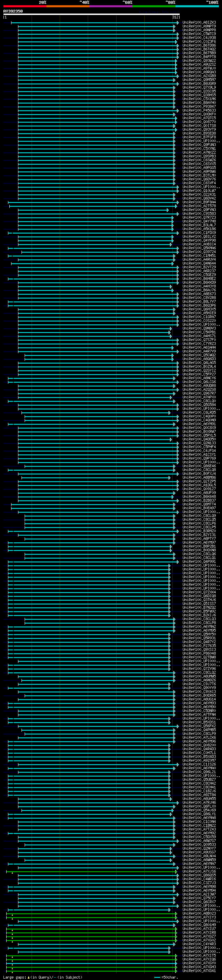Viewport: 222px width, 980px height.
Task: Select the UniRef100_Q5CW02 label
Action: click(x=199, y=355)
